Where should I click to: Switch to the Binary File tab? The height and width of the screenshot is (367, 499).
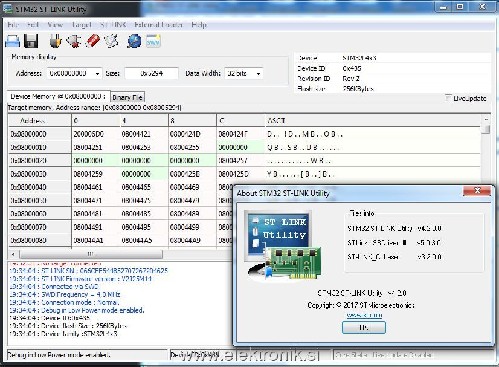click(127, 97)
